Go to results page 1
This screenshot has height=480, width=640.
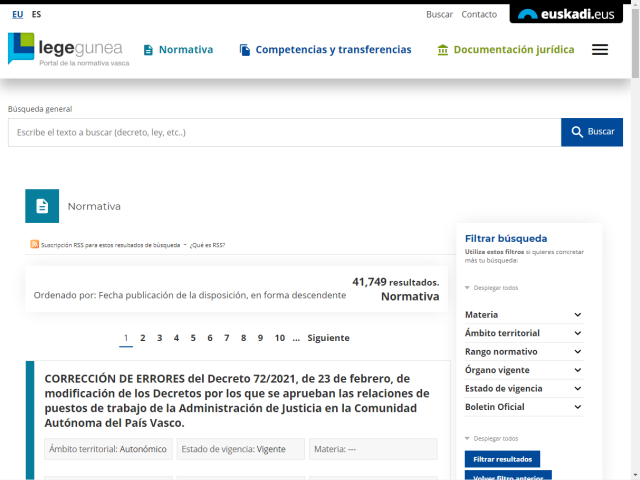[x=126, y=338]
